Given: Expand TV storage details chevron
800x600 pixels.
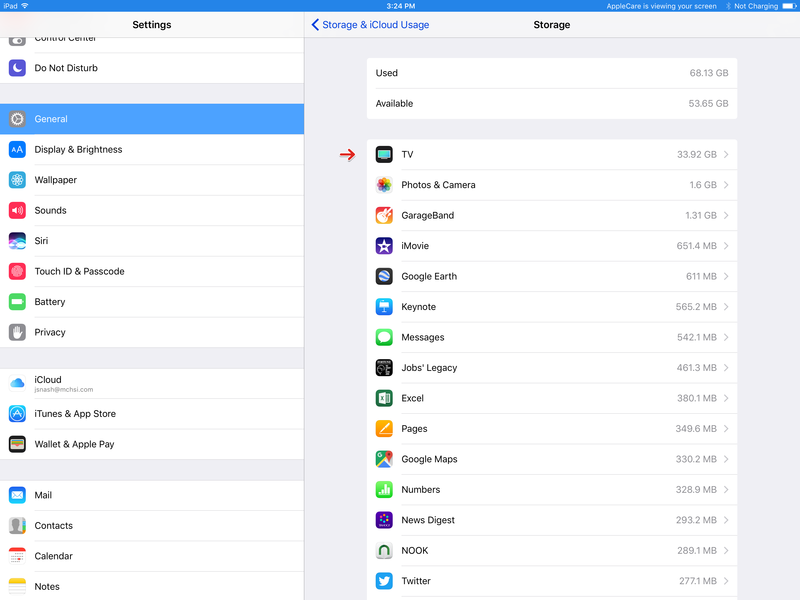Looking at the screenshot, I should [726, 154].
